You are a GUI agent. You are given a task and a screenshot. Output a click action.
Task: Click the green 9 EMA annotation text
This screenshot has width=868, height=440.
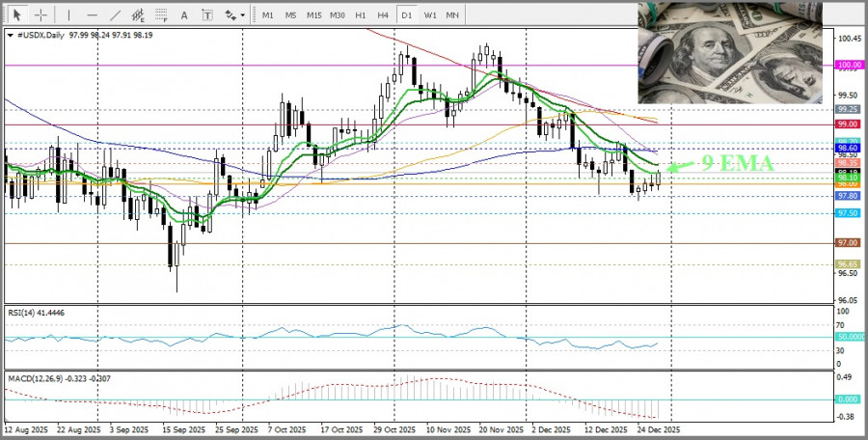pyautogui.click(x=738, y=163)
